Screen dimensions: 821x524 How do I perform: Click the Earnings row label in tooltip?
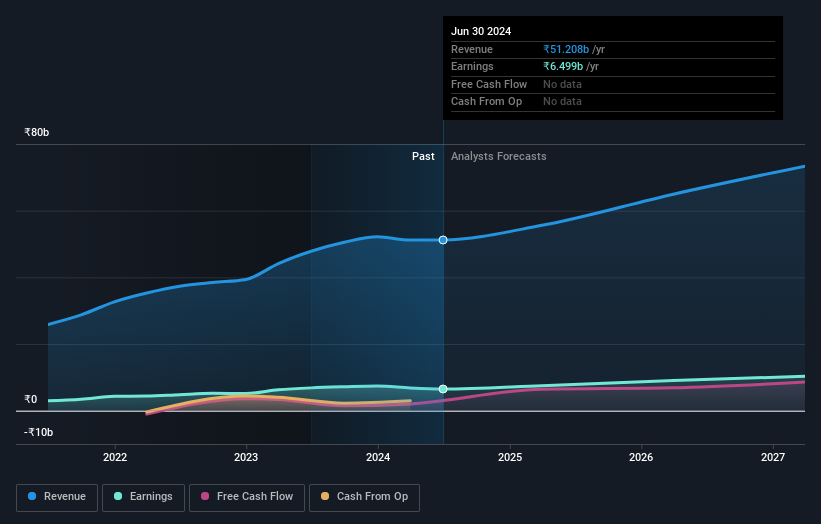(x=472, y=66)
